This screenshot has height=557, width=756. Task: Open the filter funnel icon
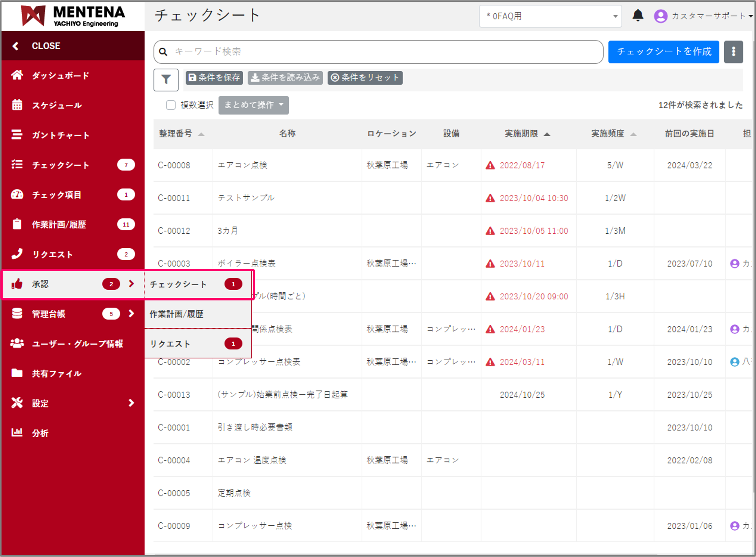[x=166, y=80]
